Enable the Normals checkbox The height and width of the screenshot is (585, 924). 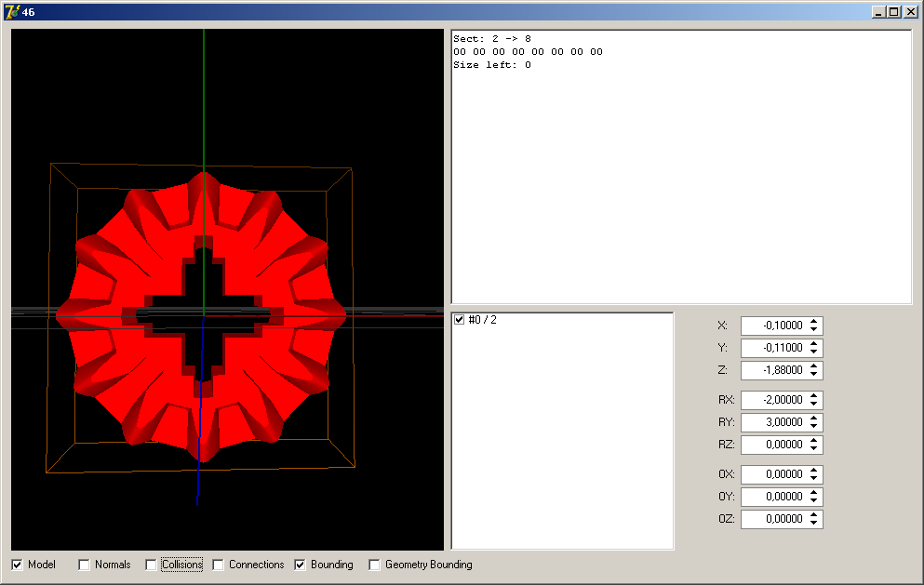[84, 565]
